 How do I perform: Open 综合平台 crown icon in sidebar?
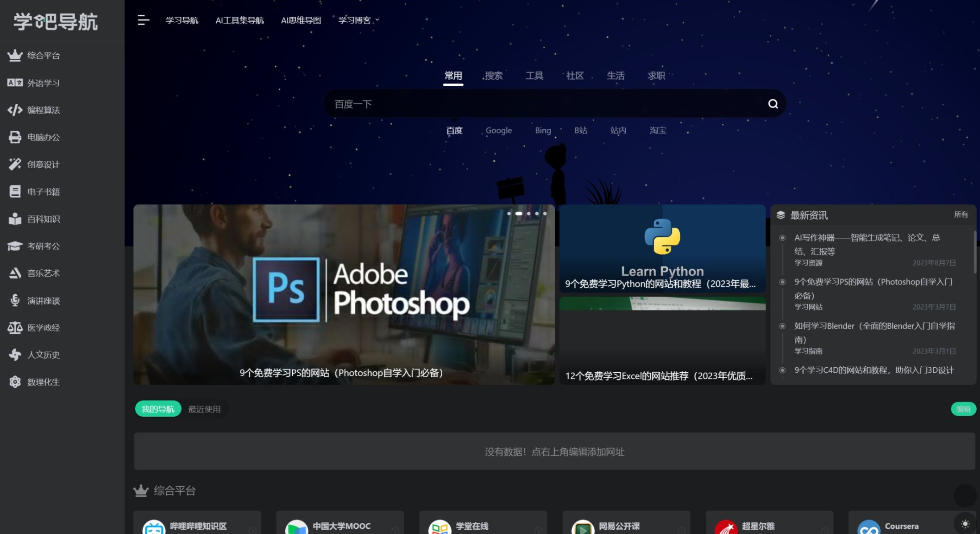(15, 56)
